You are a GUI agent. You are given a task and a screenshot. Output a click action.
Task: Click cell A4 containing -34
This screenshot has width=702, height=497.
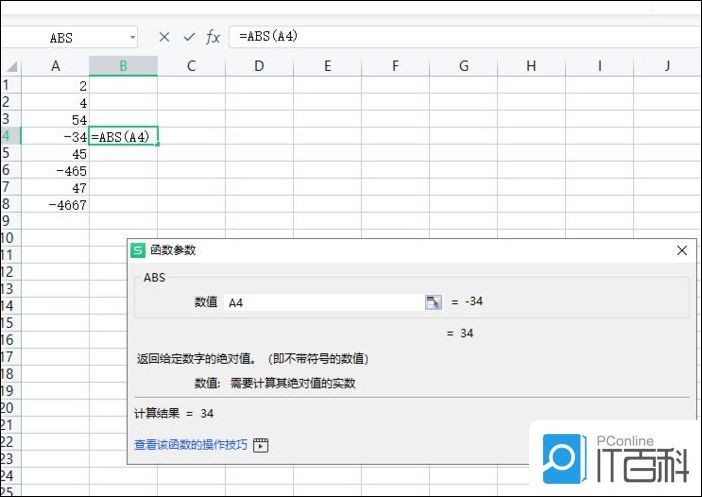point(56,137)
